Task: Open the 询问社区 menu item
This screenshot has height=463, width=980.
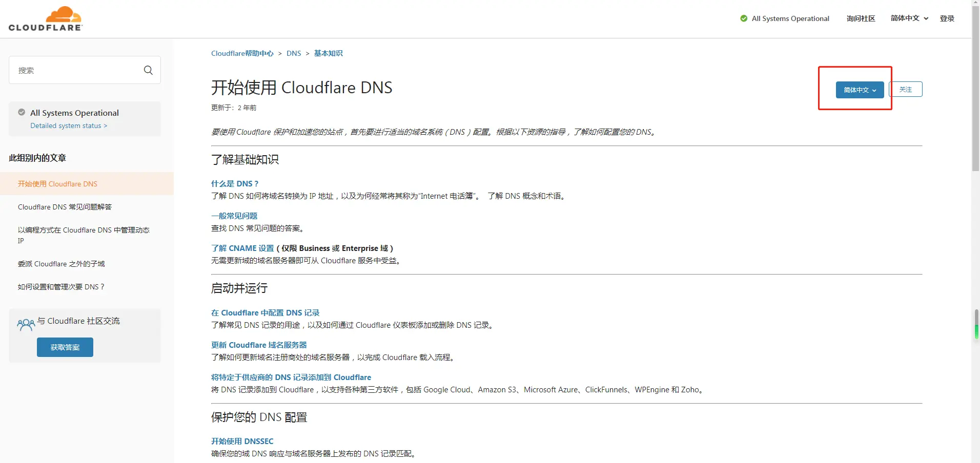Action: click(x=861, y=18)
